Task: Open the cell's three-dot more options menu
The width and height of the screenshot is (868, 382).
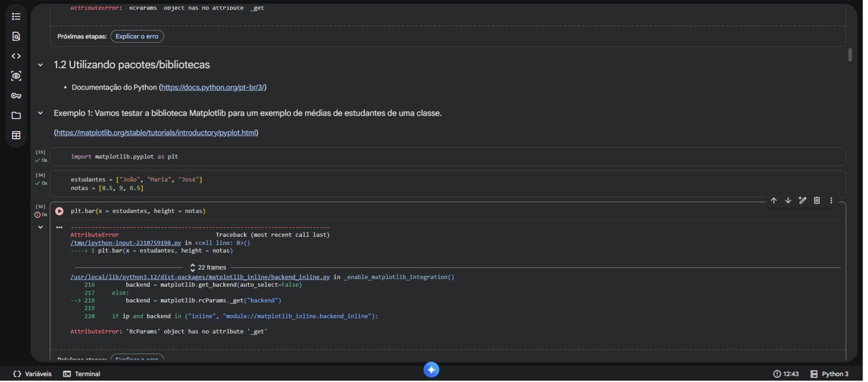Action: pyautogui.click(x=831, y=201)
